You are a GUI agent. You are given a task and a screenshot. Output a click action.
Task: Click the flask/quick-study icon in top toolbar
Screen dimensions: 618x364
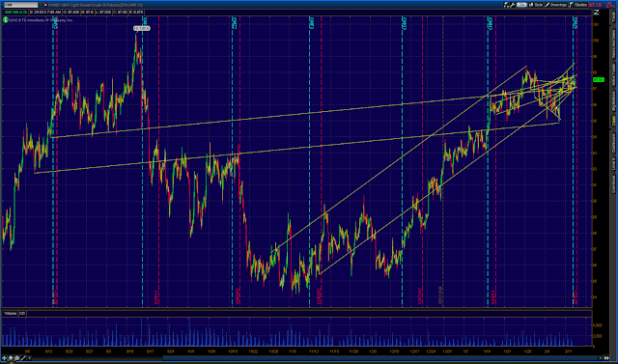(x=506, y=5)
